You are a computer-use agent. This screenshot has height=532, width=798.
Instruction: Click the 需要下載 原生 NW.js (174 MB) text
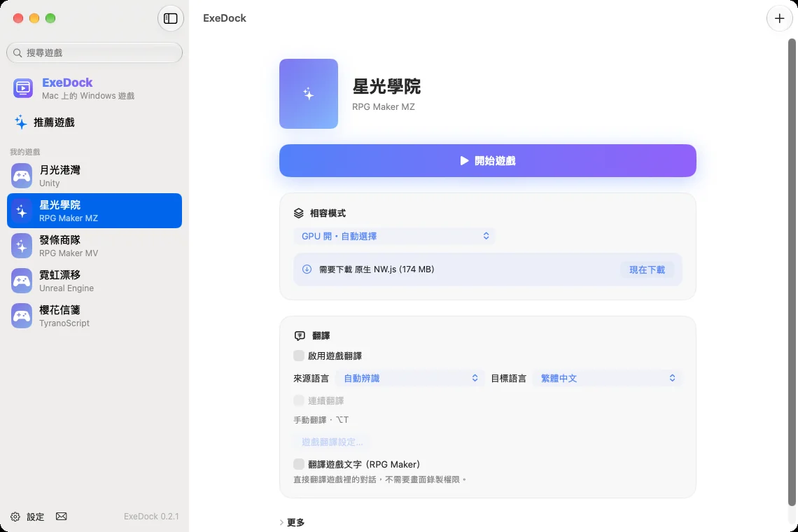pyautogui.click(x=377, y=269)
